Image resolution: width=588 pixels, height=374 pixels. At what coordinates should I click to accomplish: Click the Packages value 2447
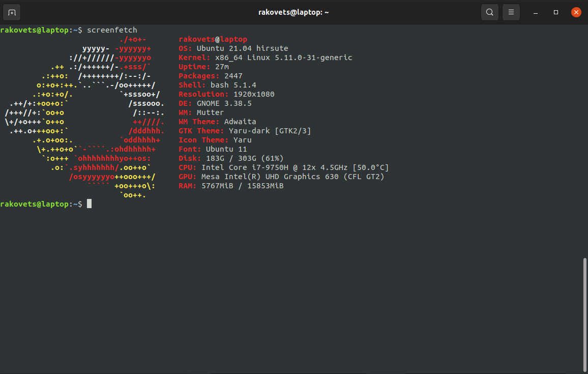point(233,76)
